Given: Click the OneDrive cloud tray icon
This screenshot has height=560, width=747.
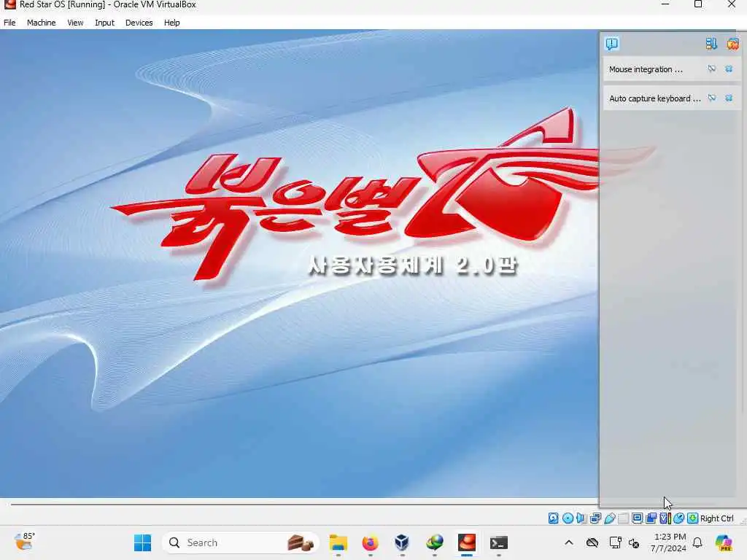Looking at the screenshot, I should coord(592,542).
